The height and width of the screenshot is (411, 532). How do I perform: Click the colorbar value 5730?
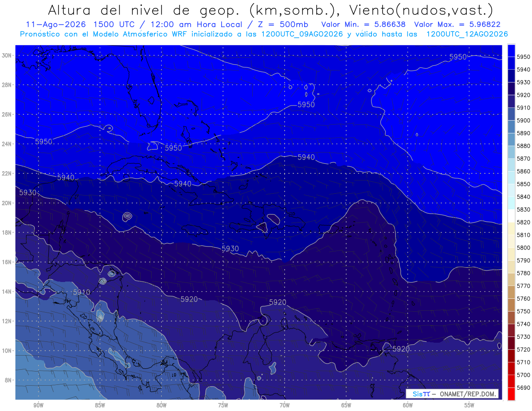tap(524, 337)
